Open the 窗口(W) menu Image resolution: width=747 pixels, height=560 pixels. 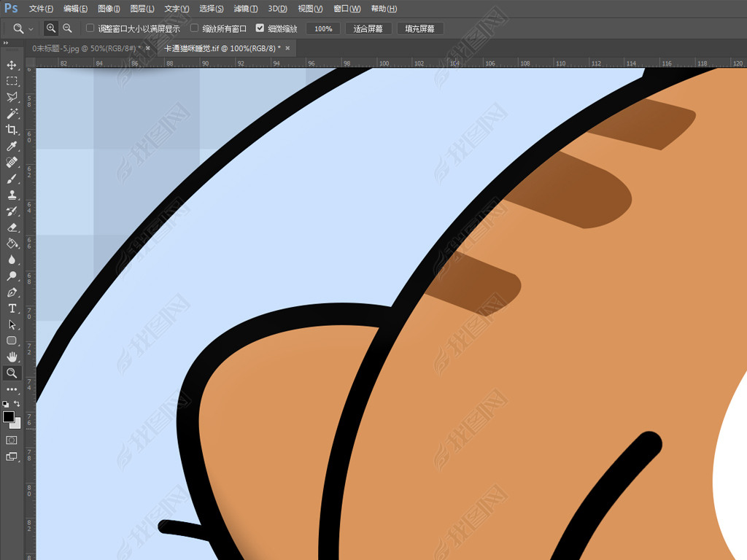point(347,9)
